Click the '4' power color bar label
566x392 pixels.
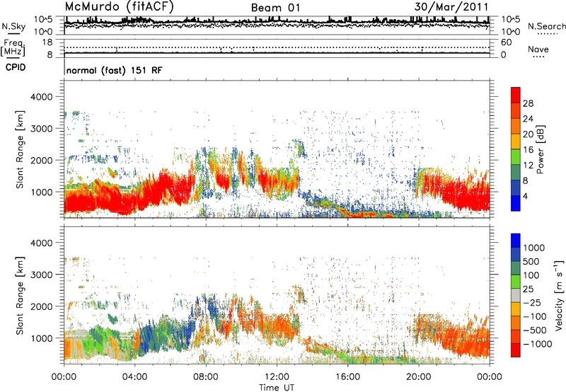pos(526,197)
